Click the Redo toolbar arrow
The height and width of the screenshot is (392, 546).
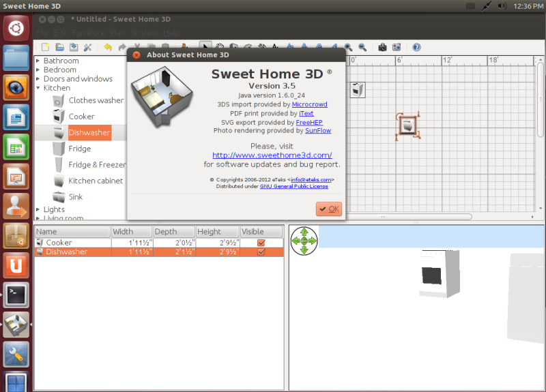point(122,47)
